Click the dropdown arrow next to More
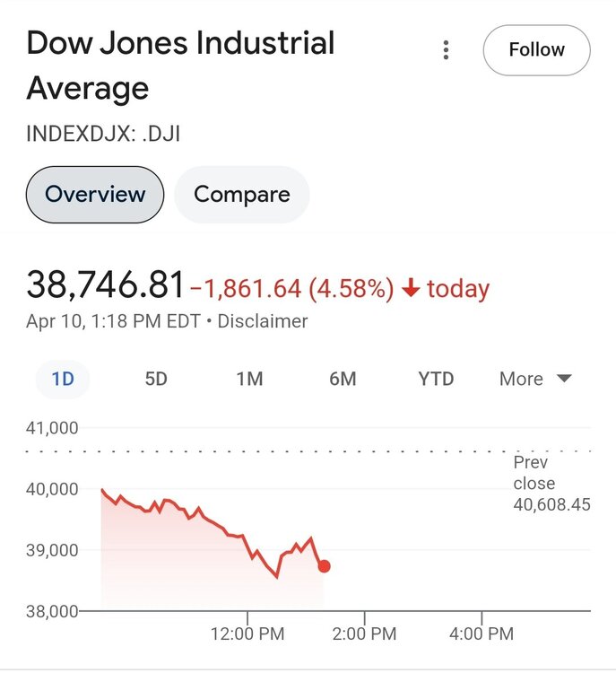 pyautogui.click(x=564, y=379)
